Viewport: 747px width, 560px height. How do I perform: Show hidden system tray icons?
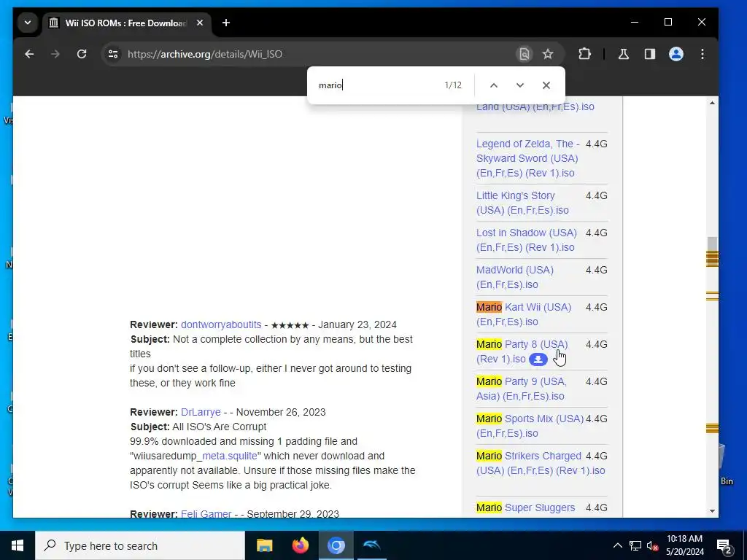pyautogui.click(x=617, y=545)
